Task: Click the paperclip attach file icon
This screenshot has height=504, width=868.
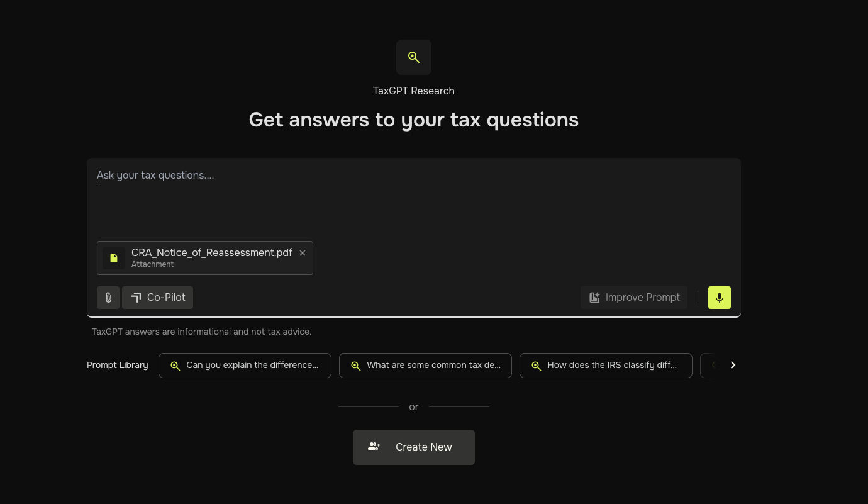Action: [x=108, y=298]
